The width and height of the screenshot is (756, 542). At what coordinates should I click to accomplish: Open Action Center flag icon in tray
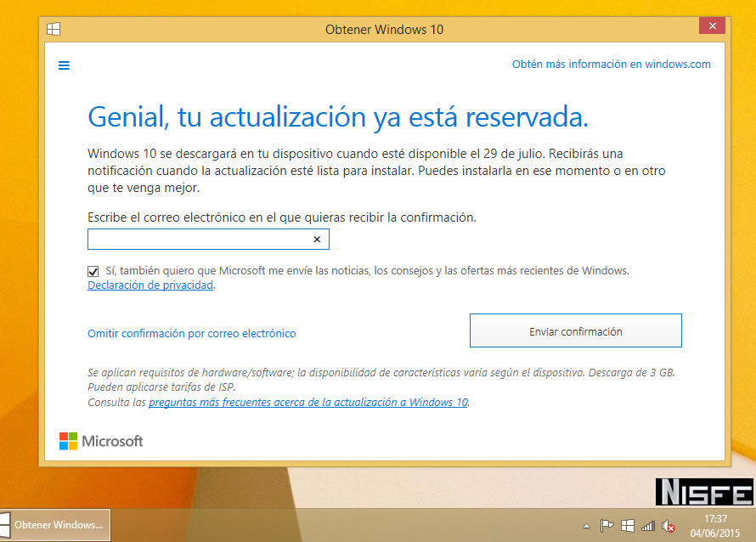[607, 526]
